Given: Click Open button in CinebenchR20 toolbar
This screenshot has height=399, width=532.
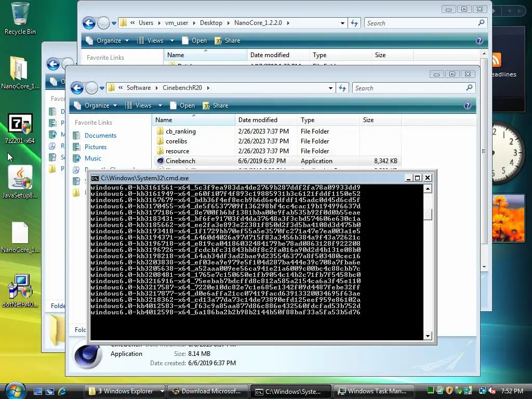Looking at the screenshot, I should 182,105.
